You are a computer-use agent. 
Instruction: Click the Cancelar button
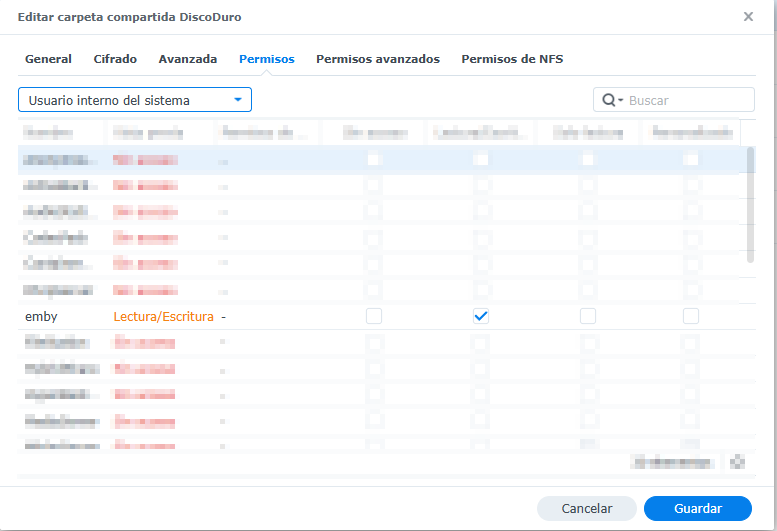click(587, 508)
